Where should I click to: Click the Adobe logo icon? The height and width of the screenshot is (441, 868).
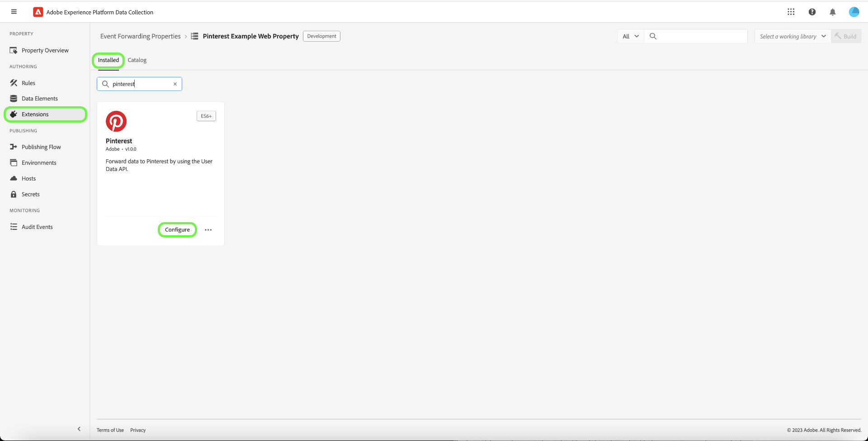[x=38, y=12]
